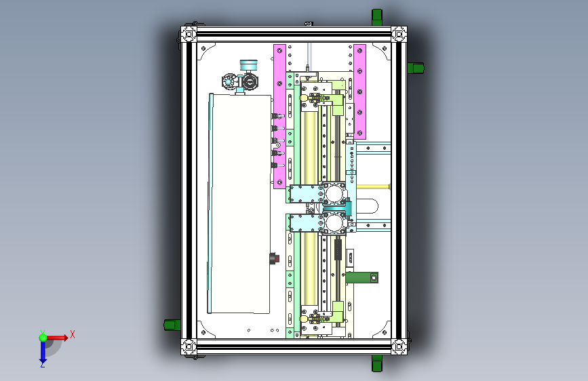Viewport: 588px width, 381px height.
Task: Select the bottom-right corner bracket of the frame
Action: [399, 347]
